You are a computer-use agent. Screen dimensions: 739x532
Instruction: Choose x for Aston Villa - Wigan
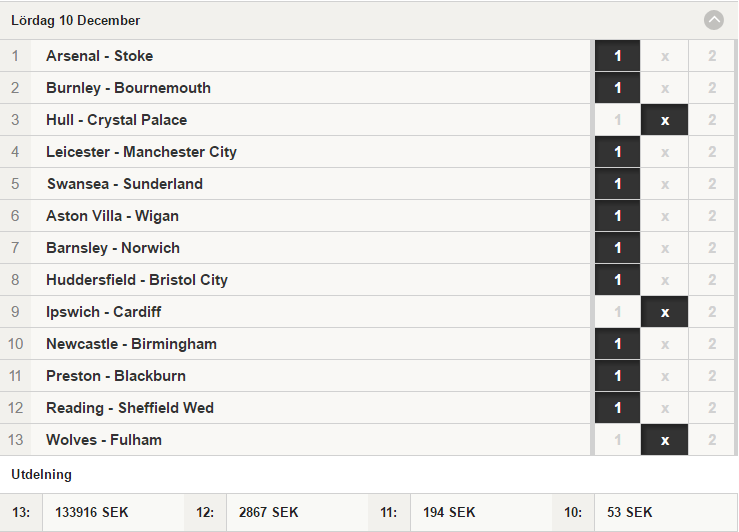(x=665, y=216)
